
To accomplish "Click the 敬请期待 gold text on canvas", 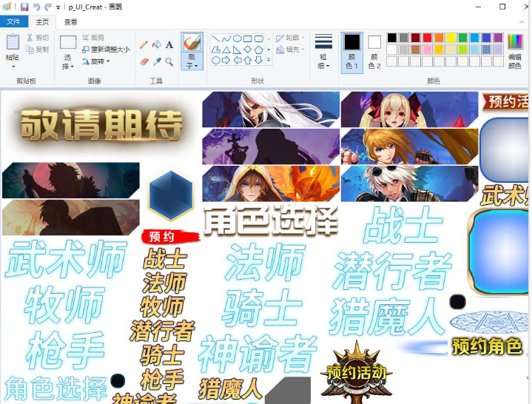I will coord(101,125).
